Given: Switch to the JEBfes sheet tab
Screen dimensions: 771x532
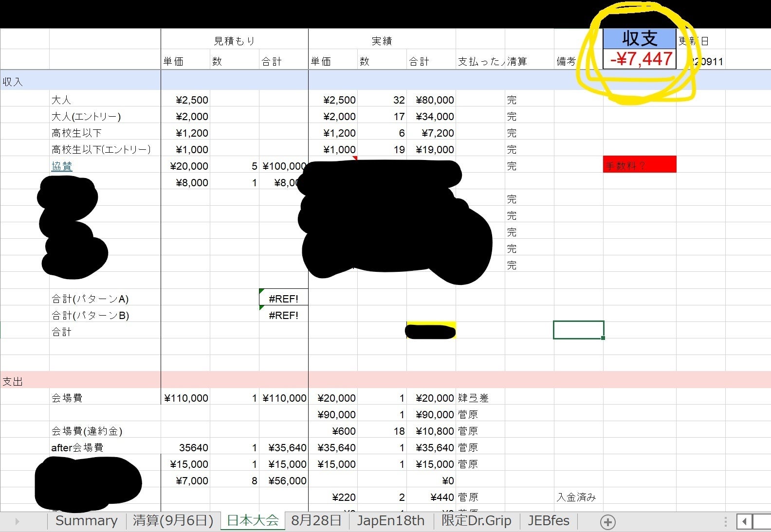Looking at the screenshot, I should tap(549, 521).
